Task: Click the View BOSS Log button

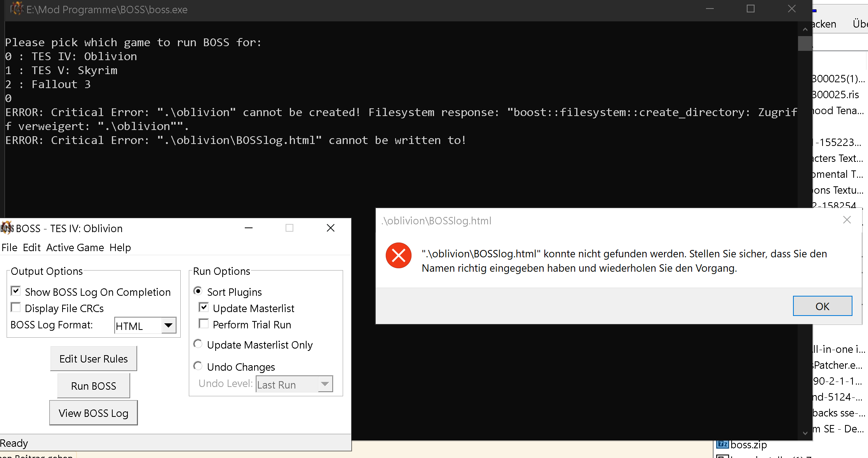Action: coord(94,413)
